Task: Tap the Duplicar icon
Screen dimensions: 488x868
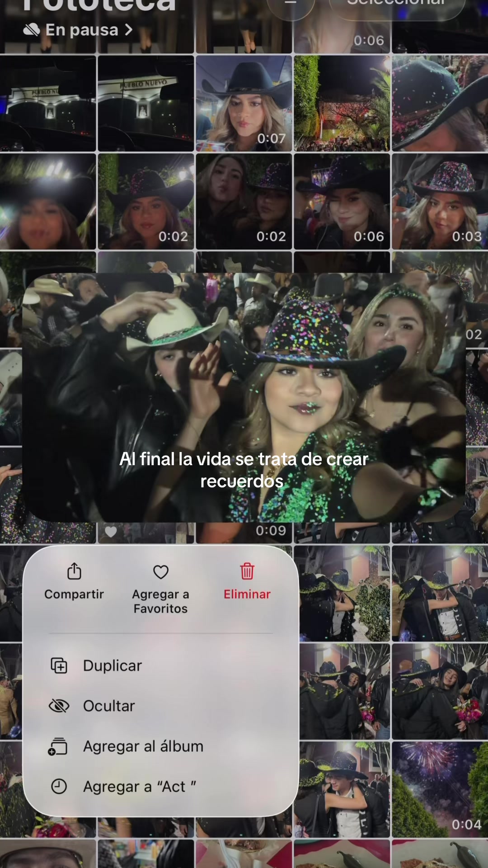Action: [59, 665]
